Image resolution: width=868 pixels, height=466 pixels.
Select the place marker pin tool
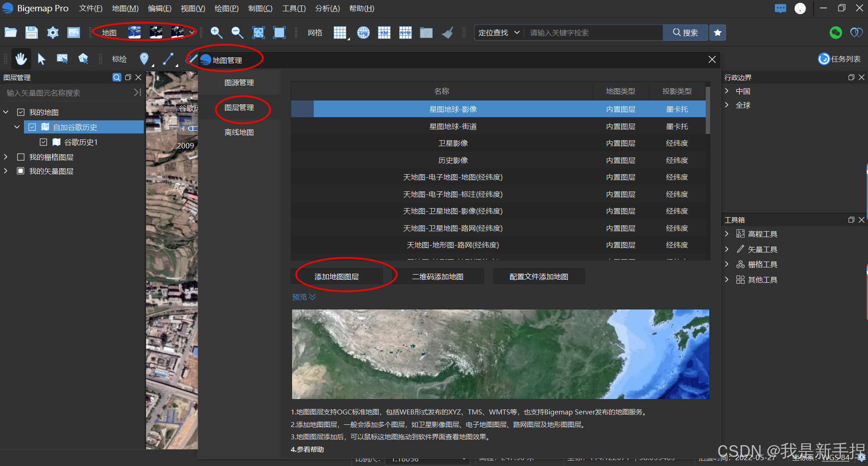[144, 58]
